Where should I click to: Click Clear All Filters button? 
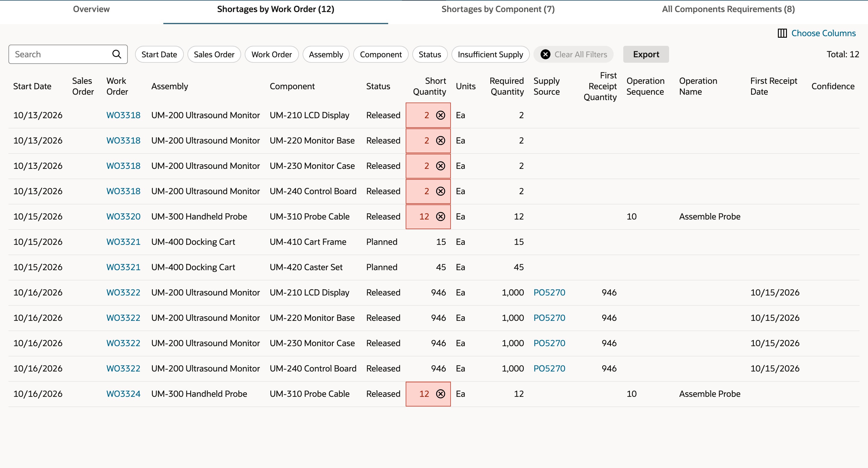click(574, 54)
